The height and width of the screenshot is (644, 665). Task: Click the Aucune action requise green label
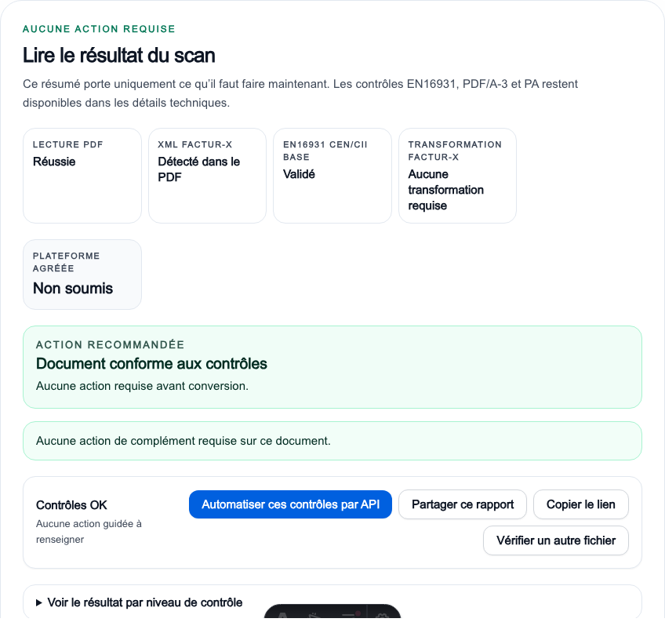99,29
